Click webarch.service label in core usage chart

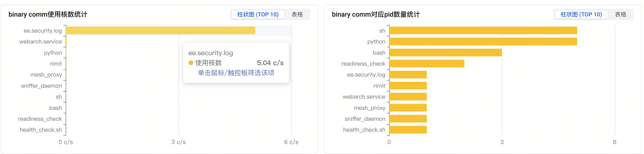(40, 42)
